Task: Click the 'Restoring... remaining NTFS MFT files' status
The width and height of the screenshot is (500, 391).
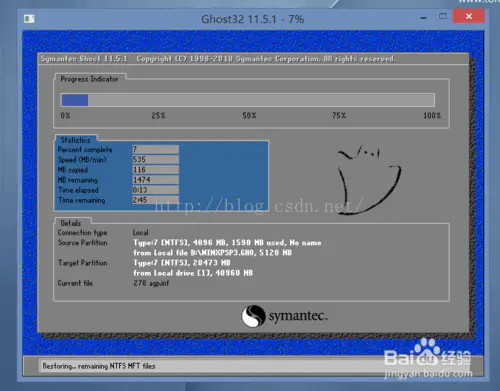Action: click(99, 366)
